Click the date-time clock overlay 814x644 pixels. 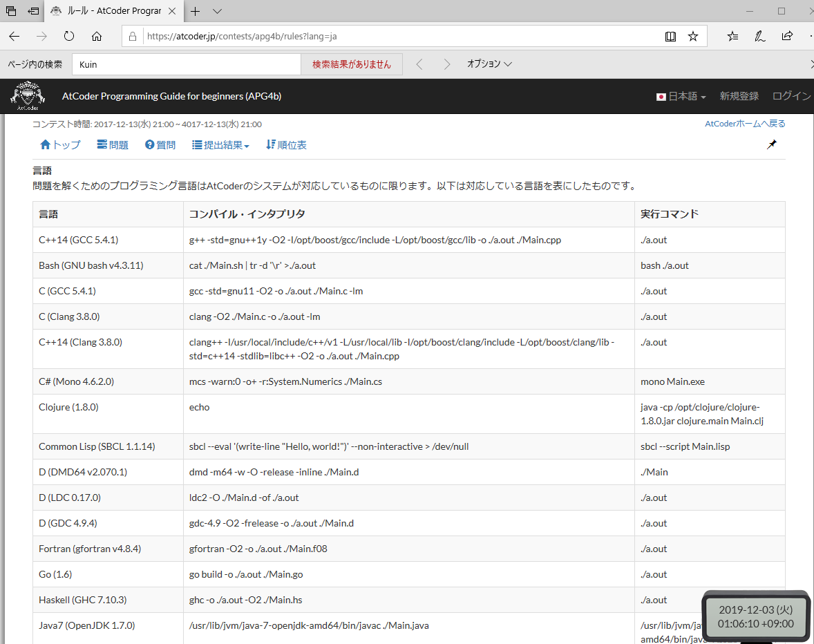click(x=756, y=616)
